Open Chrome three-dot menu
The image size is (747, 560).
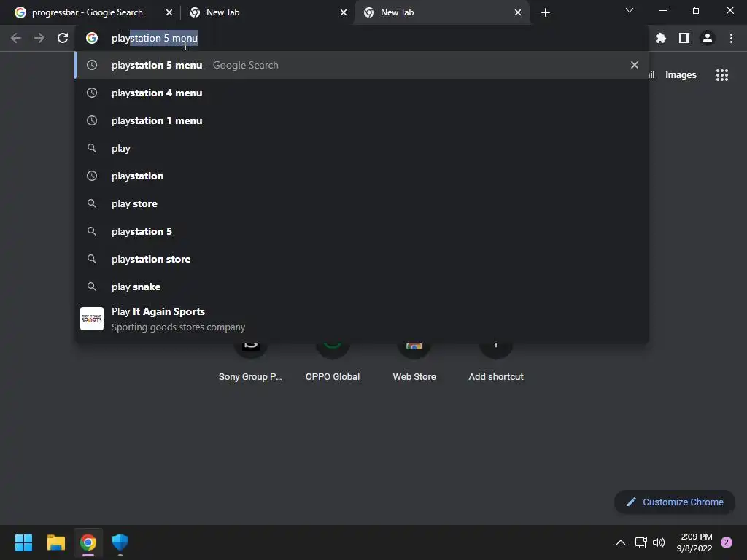[731, 38]
